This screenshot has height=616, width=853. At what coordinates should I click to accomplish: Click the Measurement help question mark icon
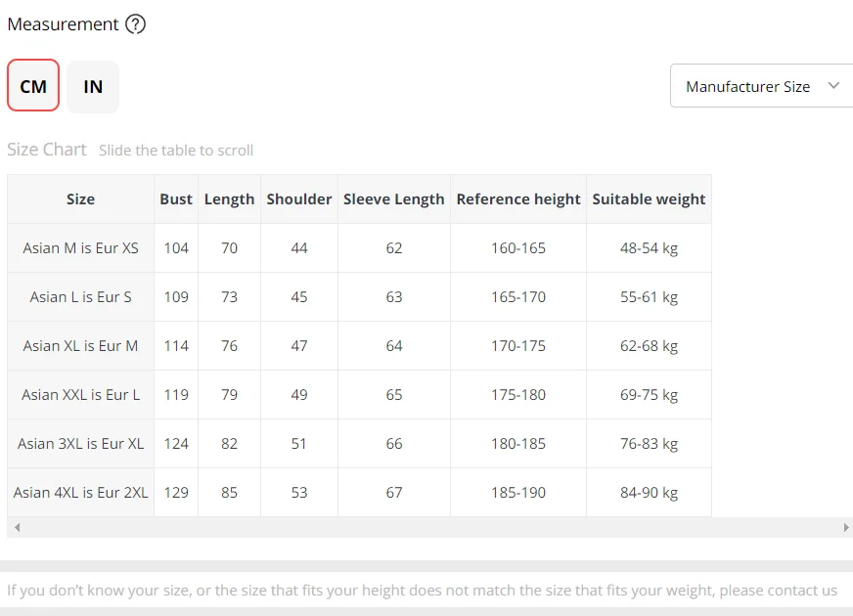pyautogui.click(x=136, y=24)
